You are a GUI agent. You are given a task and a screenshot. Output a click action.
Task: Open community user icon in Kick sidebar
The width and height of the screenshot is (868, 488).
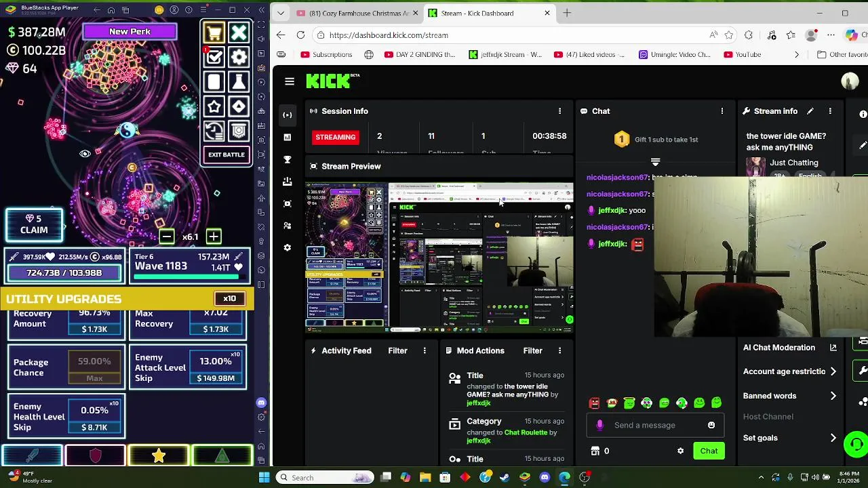tap(288, 226)
